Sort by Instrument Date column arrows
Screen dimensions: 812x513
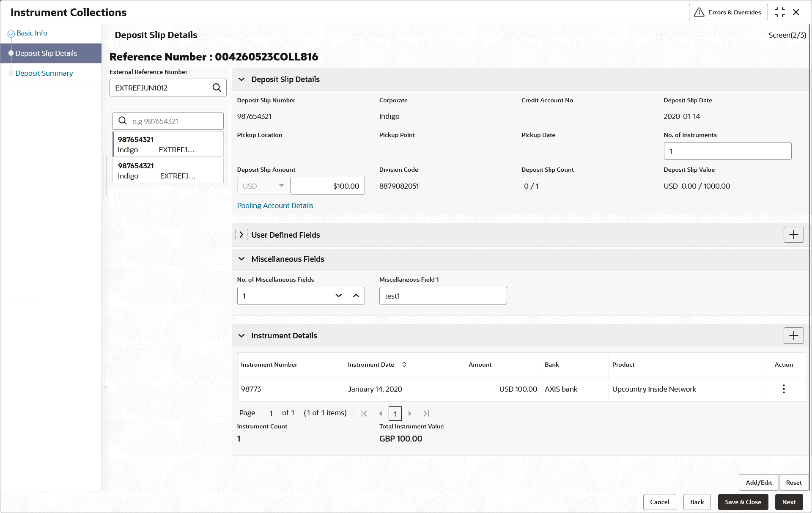coord(404,365)
